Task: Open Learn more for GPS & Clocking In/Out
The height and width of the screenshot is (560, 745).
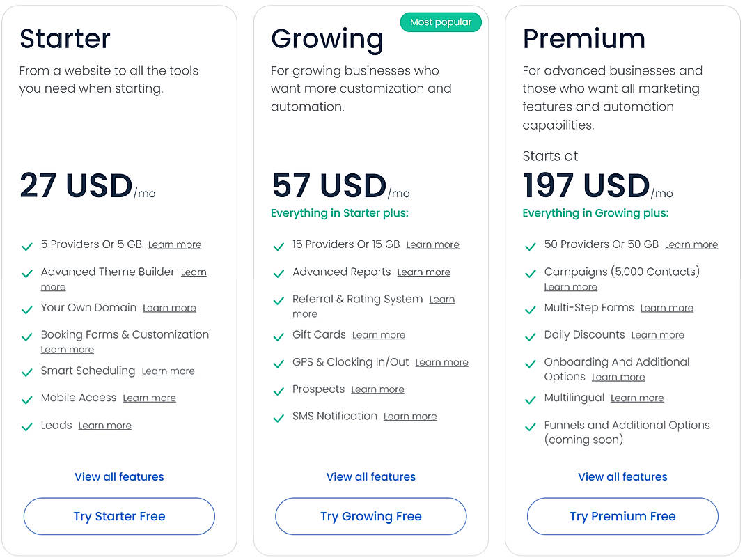Action: [441, 362]
